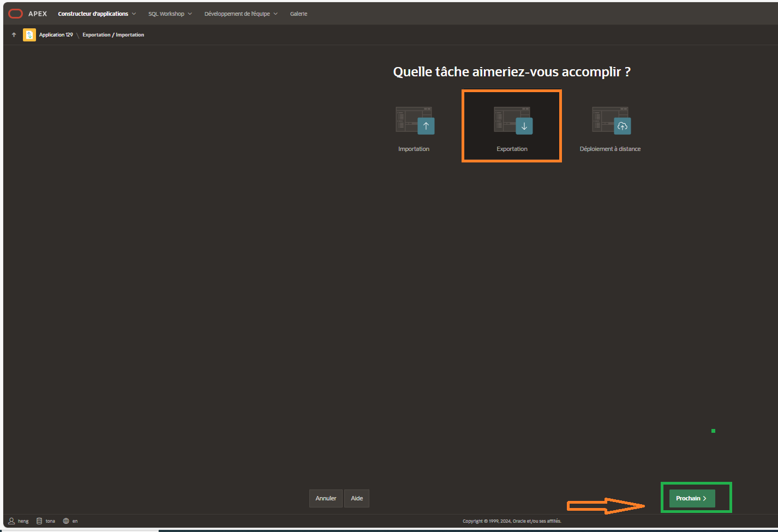
Task: Click the Déploiement à distance label
Action: [610, 149]
